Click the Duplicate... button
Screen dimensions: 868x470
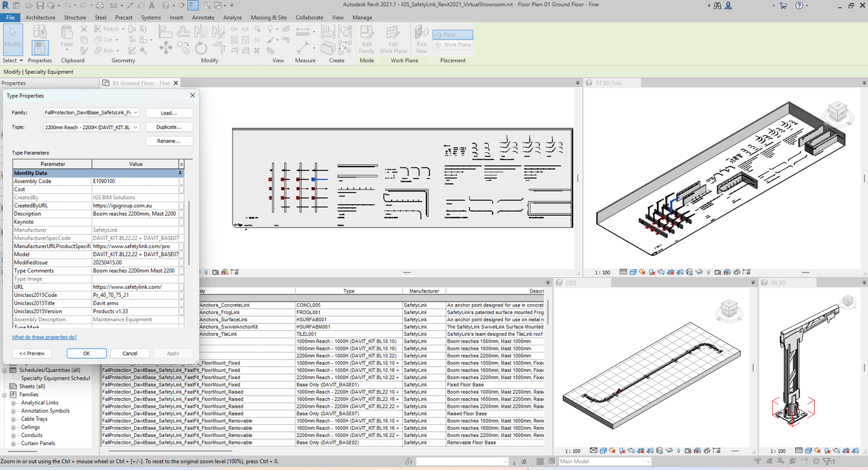169,127
